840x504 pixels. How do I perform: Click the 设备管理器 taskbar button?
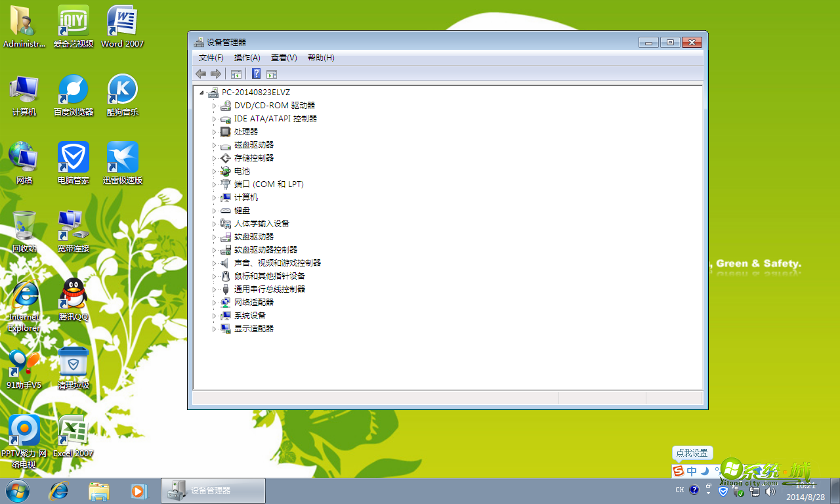(213, 490)
